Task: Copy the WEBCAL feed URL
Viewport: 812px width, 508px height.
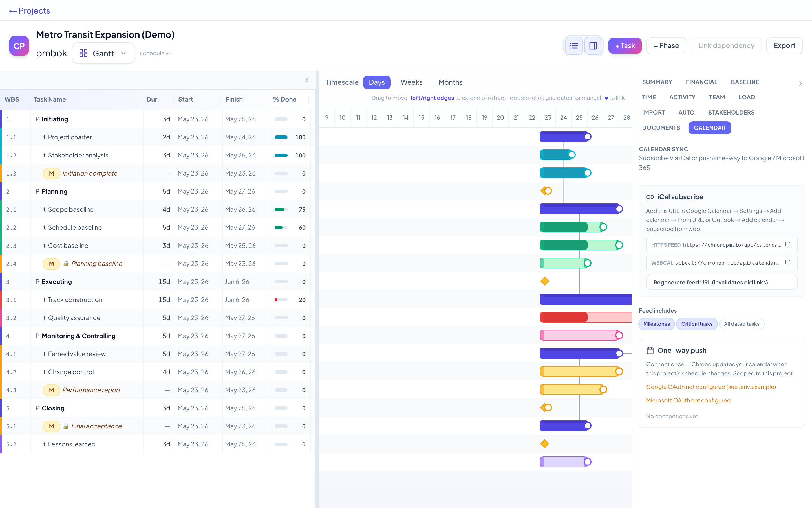Action: click(x=788, y=263)
